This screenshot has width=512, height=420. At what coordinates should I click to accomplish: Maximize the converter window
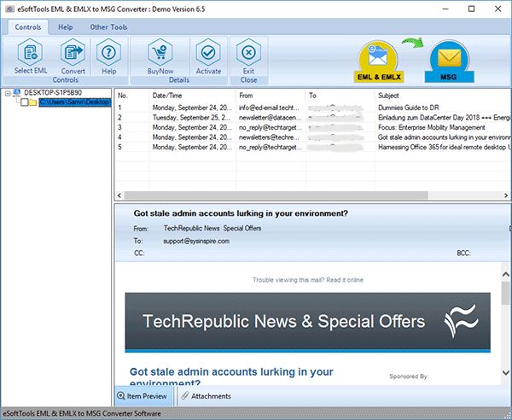[x=472, y=9]
